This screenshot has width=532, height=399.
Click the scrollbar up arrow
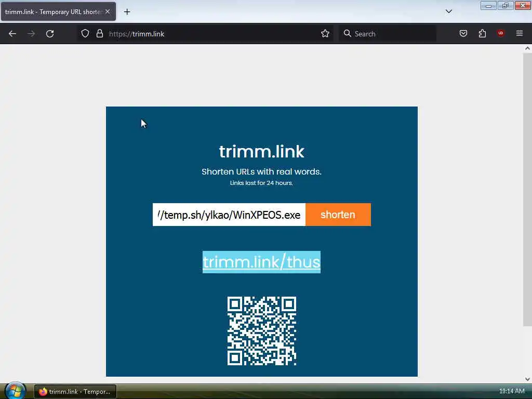point(527,48)
